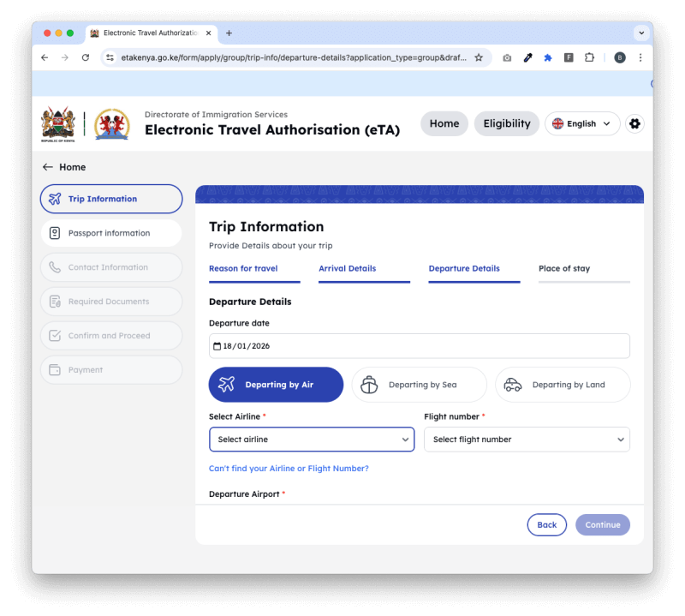
Task: Open the English language dropdown
Action: point(582,123)
